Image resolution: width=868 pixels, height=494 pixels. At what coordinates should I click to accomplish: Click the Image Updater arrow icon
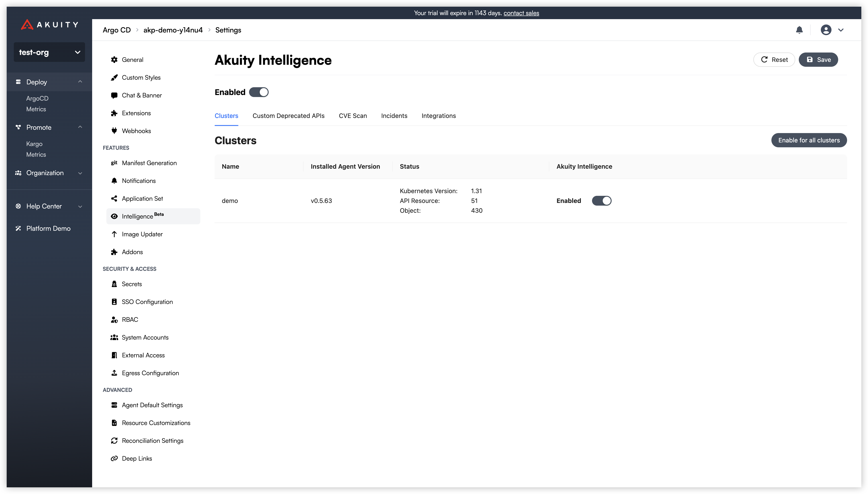[114, 235]
